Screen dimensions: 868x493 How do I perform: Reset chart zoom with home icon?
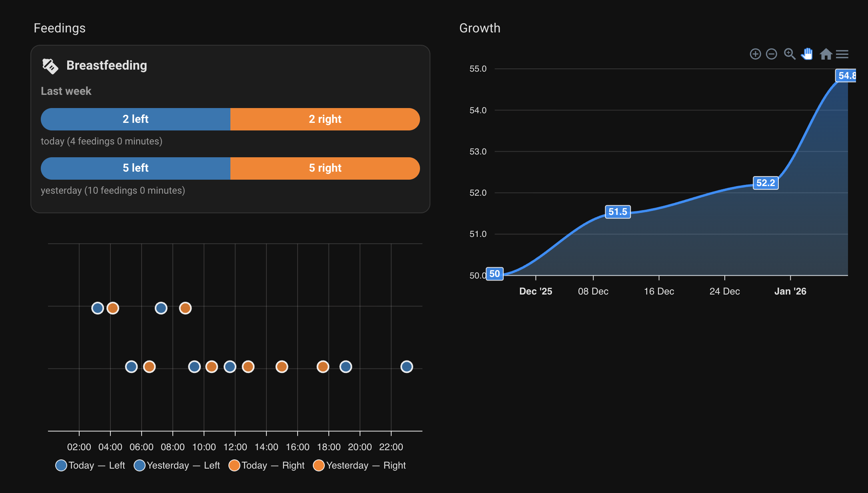pos(826,54)
